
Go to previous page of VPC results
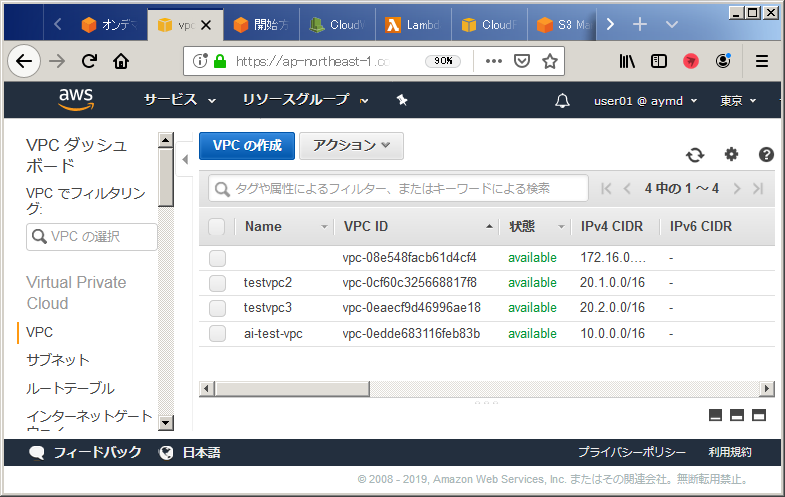pos(627,189)
